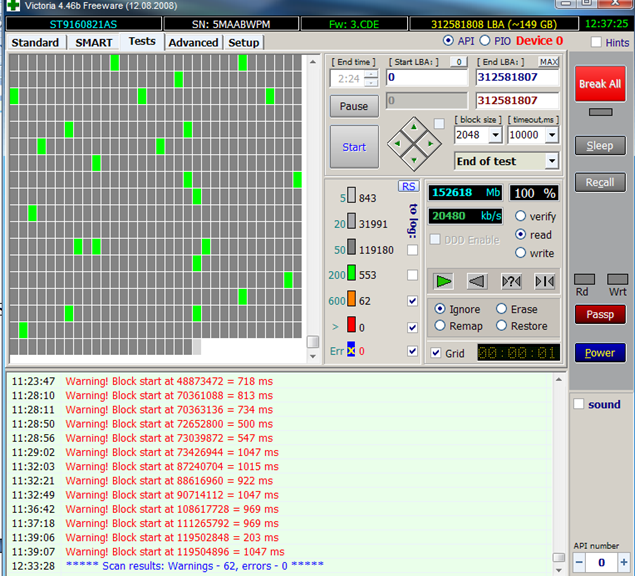Image resolution: width=636 pixels, height=577 pixels.
Task: Click the up arrow on diamond navigator
Action: pos(414,128)
